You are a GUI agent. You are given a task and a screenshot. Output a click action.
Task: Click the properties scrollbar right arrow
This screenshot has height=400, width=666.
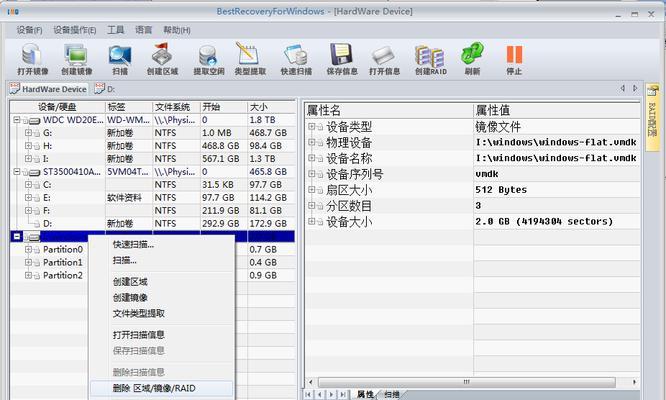(634, 382)
